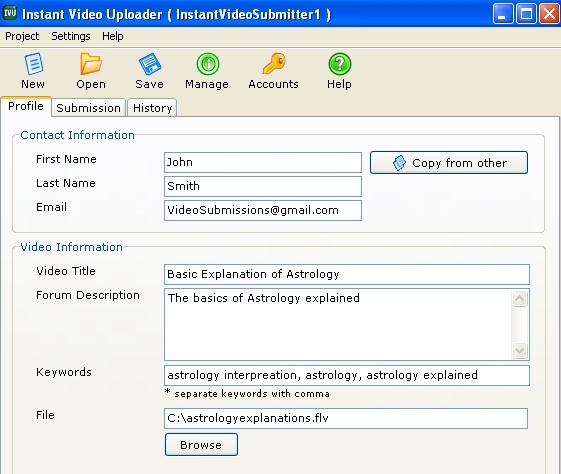Focus the Video Title input field

tap(347, 274)
